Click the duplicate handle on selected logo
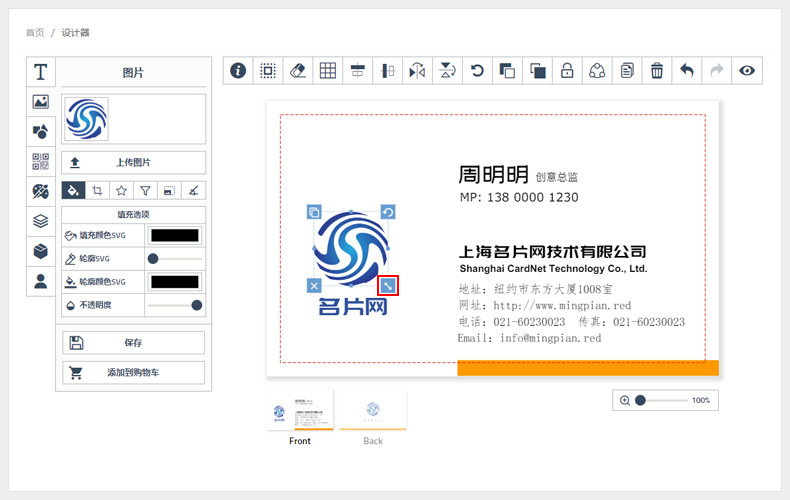Screen dimensions: 790x500 coord(314,212)
